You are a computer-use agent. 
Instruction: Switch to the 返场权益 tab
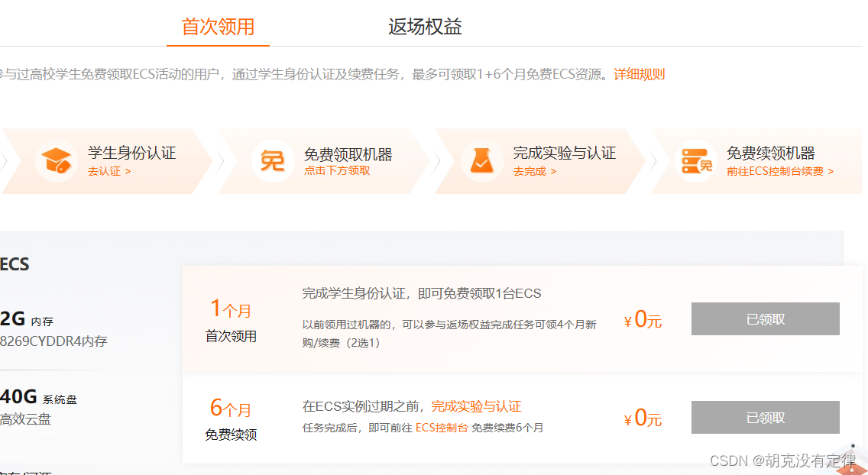click(425, 26)
